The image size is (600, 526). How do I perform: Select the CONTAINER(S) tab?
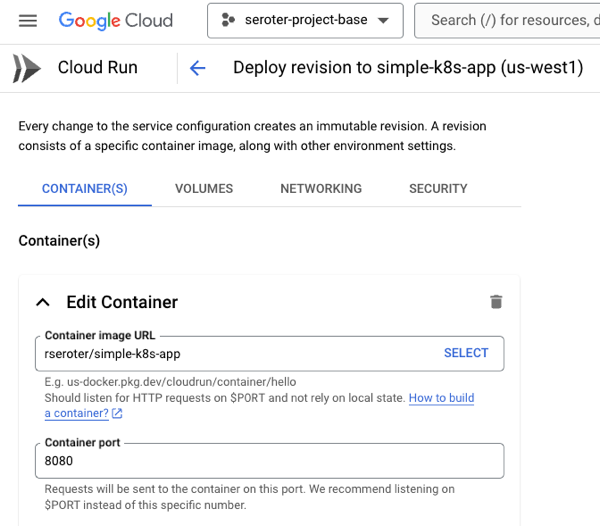85,188
